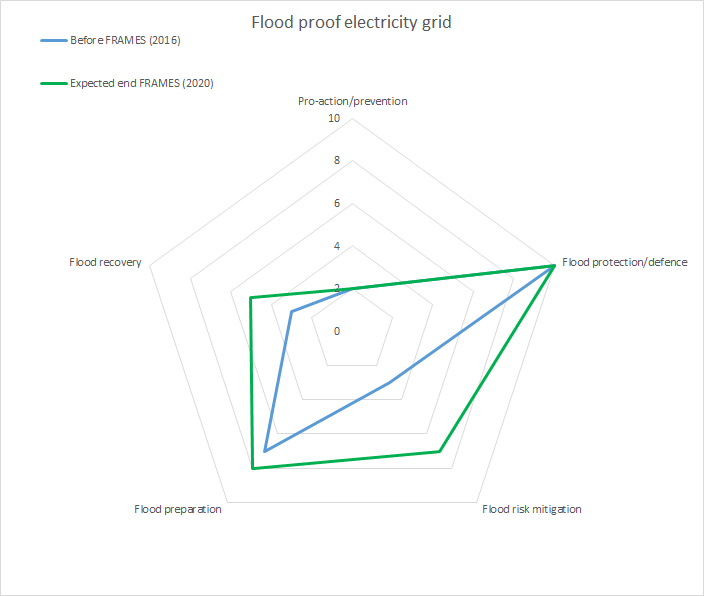Click the 'Flood risk mitigation' axis label

pos(531,509)
